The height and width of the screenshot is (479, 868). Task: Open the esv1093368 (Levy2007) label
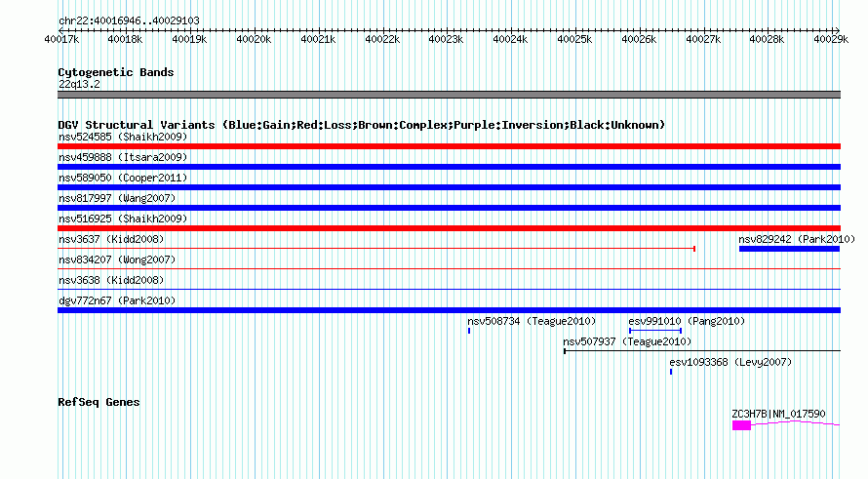pyautogui.click(x=730, y=362)
